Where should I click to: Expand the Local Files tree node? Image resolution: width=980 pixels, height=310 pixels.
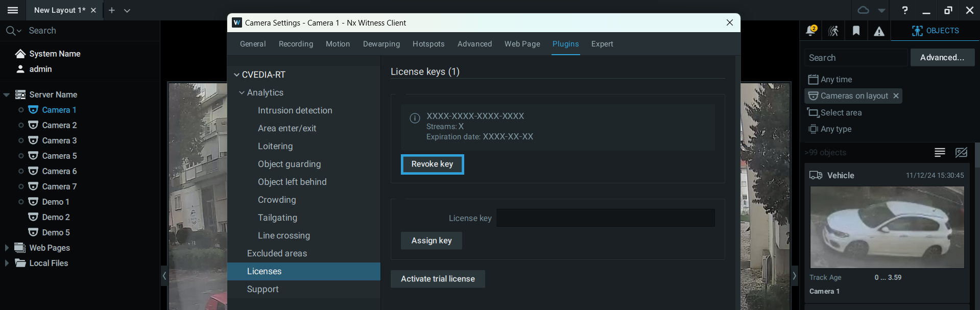click(x=7, y=263)
